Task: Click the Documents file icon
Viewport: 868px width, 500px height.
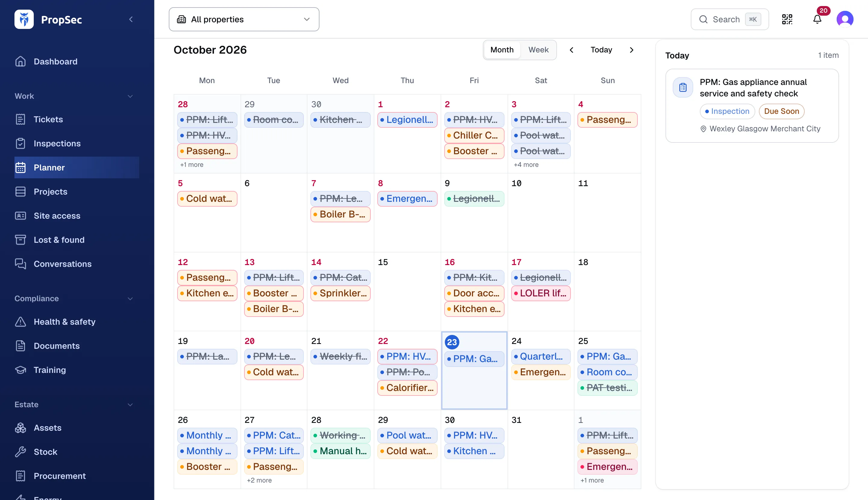Action: point(20,346)
